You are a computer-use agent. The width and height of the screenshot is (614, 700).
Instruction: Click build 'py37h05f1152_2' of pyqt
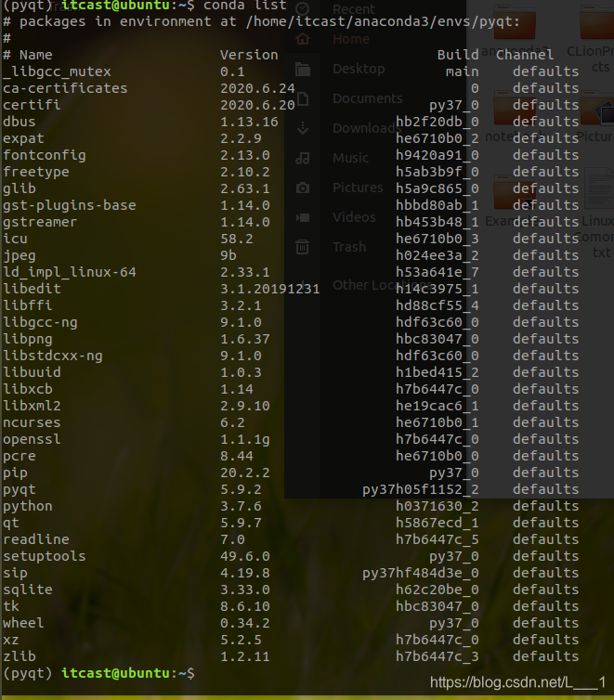point(421,490)
